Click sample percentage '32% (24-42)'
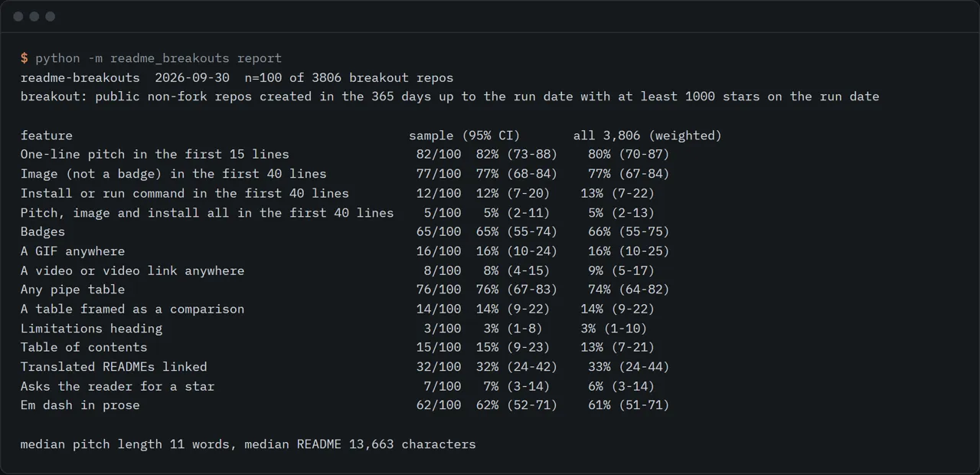The height and width of the screenshot is (475, 980). 517,367
